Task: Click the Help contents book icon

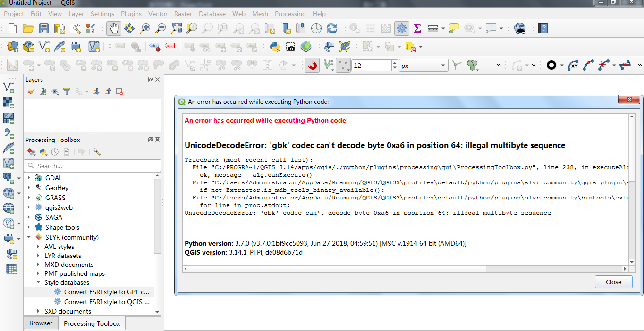Action: (x=543, y=28)
